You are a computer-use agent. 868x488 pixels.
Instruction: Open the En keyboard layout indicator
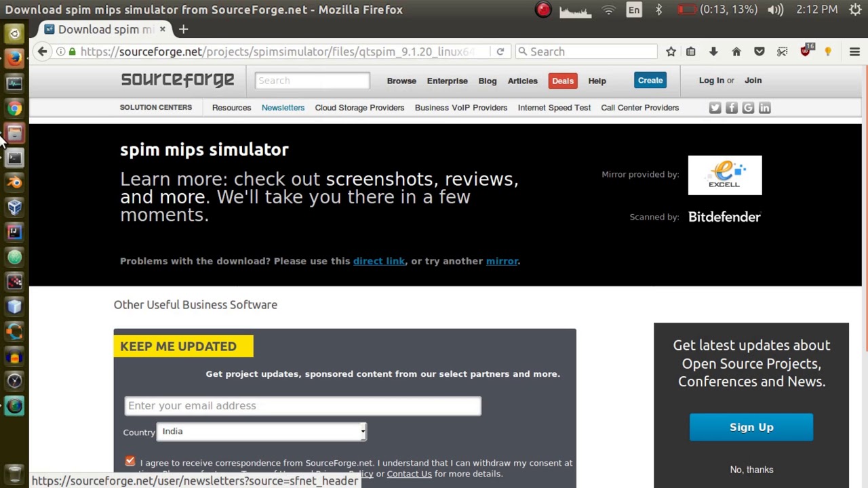click(634, 9)
